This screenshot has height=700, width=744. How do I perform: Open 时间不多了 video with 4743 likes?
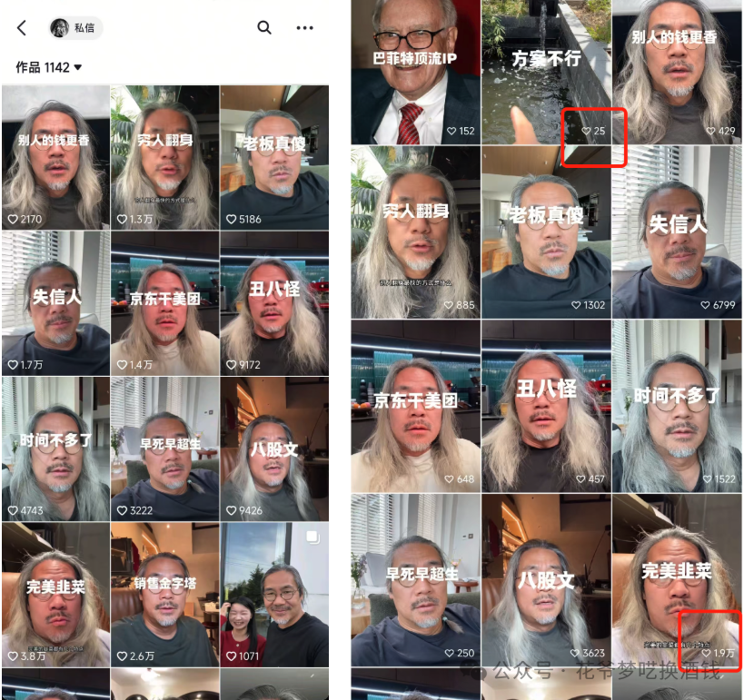[x=55, y=449]
